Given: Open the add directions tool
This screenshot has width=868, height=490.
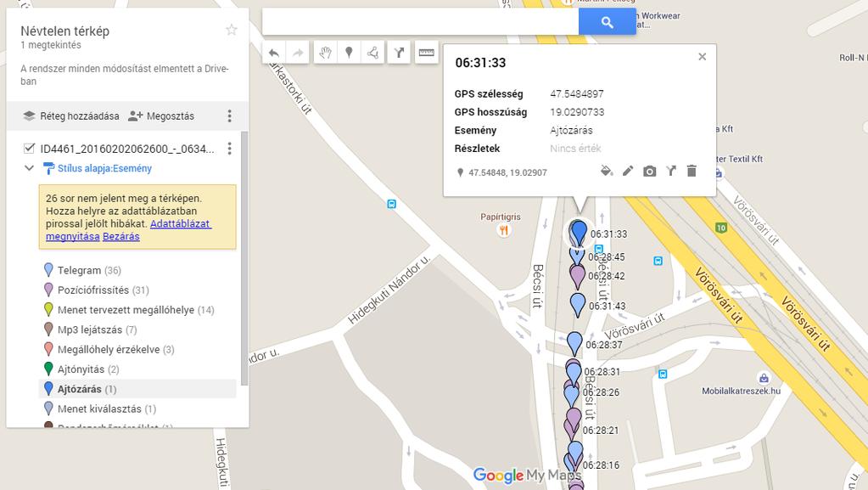Looking at the screenshot, I should 399,53.
